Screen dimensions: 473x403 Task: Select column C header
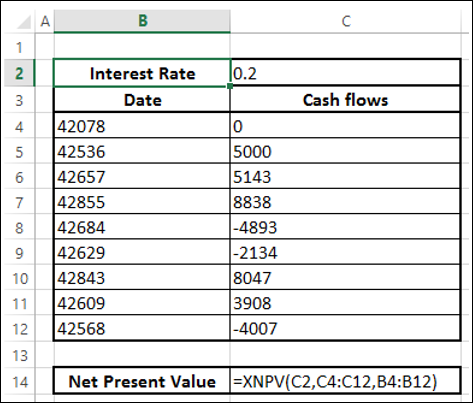coord(346,21)
